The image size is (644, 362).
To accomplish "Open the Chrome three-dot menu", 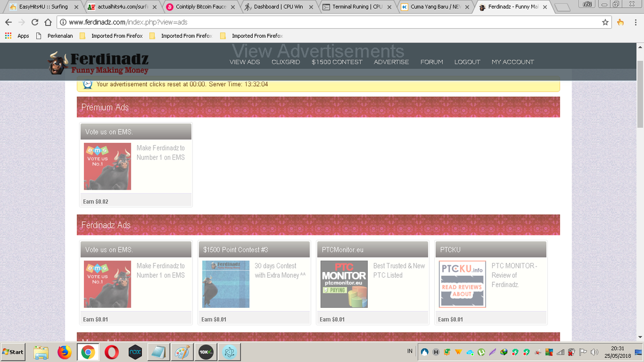I will (x=634, y=22).
